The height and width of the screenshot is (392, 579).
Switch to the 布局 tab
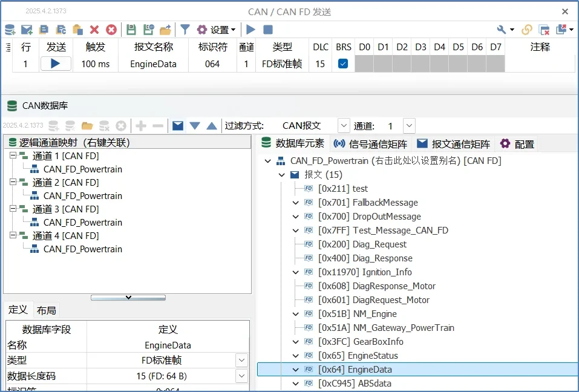(46, 310)
